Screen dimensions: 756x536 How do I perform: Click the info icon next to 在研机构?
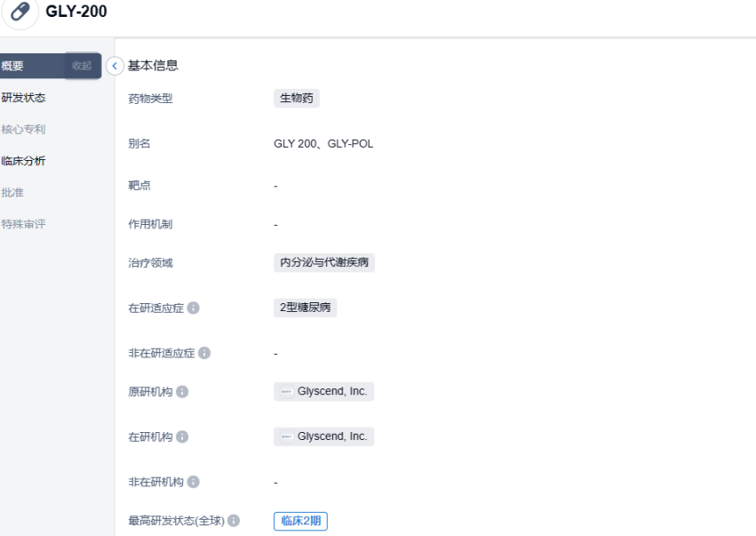coord(183,436)
